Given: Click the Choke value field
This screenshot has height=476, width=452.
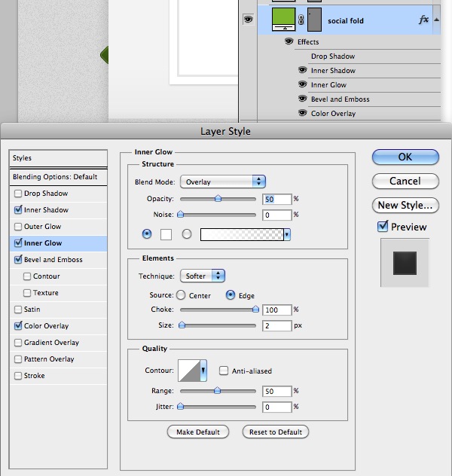Looking at the screenshot, I should (276, 310).
